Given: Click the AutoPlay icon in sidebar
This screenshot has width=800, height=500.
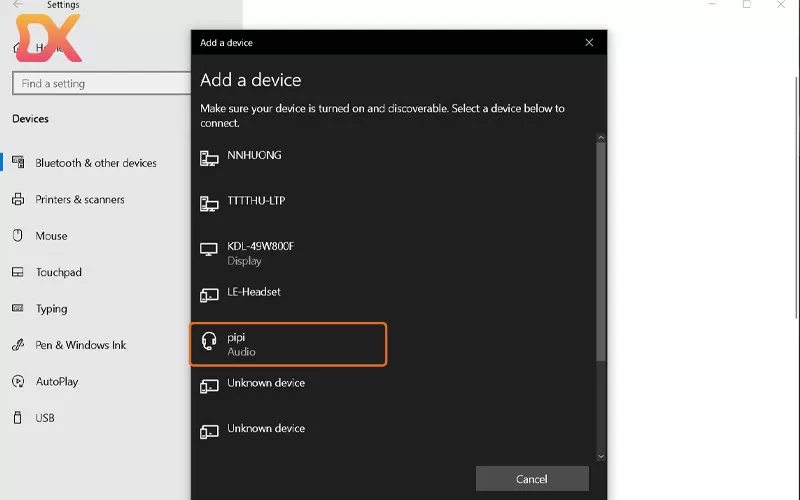Looking at the screenshot, I should (17, 382).
